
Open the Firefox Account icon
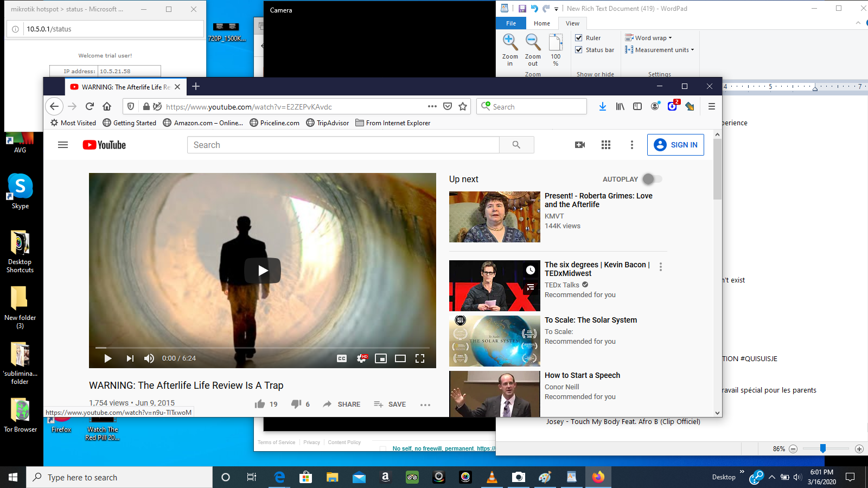655,106
